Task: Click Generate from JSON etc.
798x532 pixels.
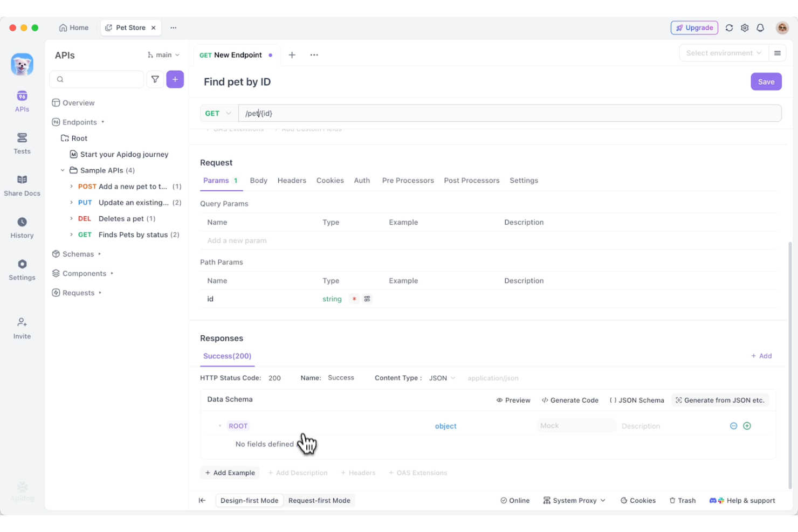Action: 720,400
